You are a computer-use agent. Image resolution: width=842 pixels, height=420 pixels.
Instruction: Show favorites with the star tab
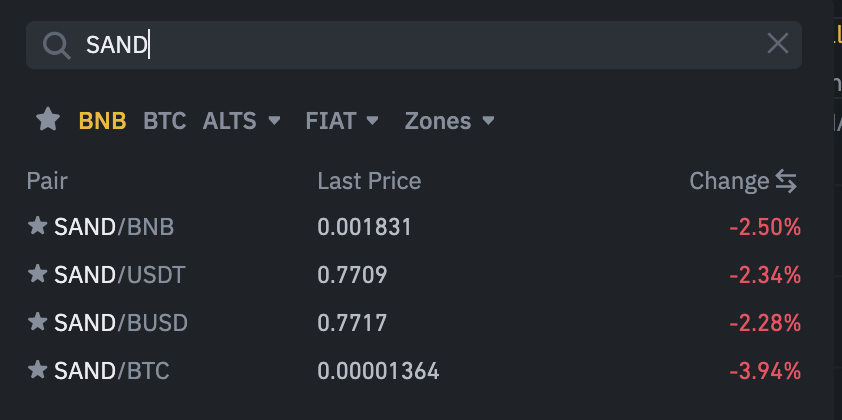(48, 121)
